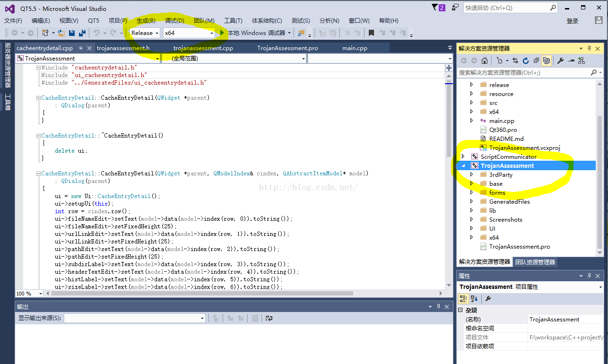Image resolution: width=608 pixels, height=364 pixels.
Task: Toggle bookmark using the bookmark icon
Action: pos(371,33)
